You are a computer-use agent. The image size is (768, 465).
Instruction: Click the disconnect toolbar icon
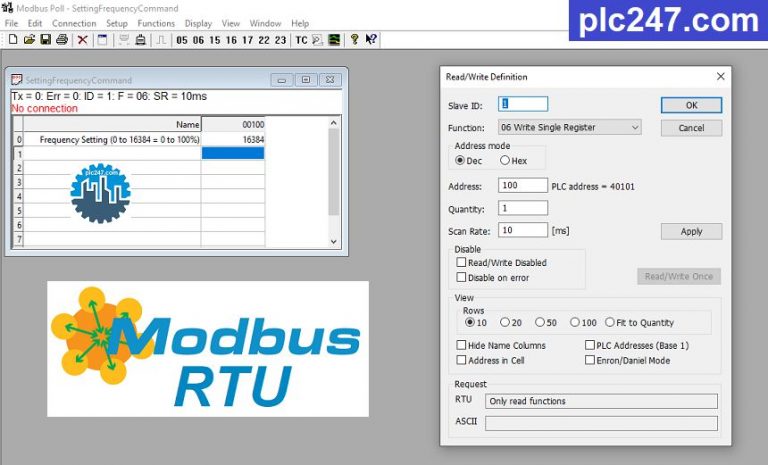pyautogui.click(x=140, y=40)
